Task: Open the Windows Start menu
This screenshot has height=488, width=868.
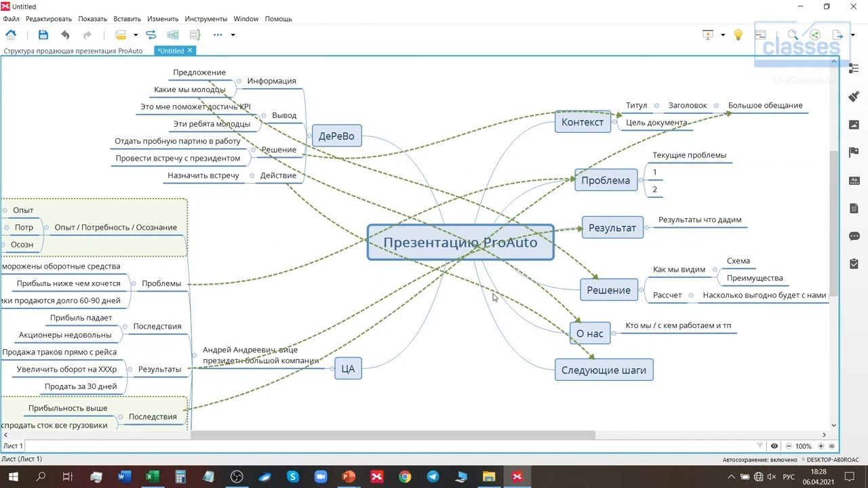Action: (x=13, y=477)
